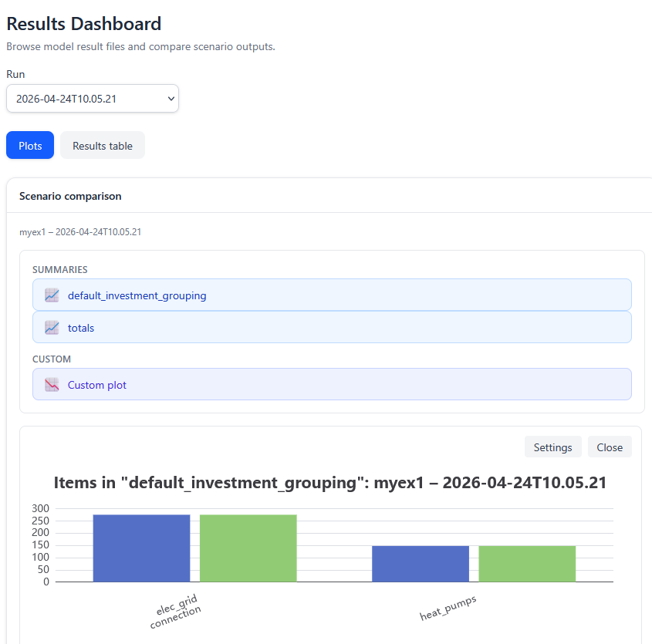
Task: Select the Custom plot label
Action: [x=97, y=385]
